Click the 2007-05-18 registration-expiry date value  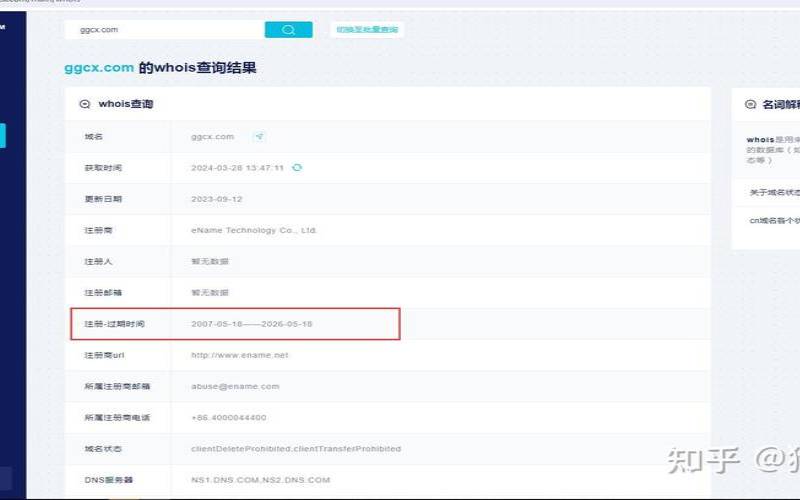point(252,324)
